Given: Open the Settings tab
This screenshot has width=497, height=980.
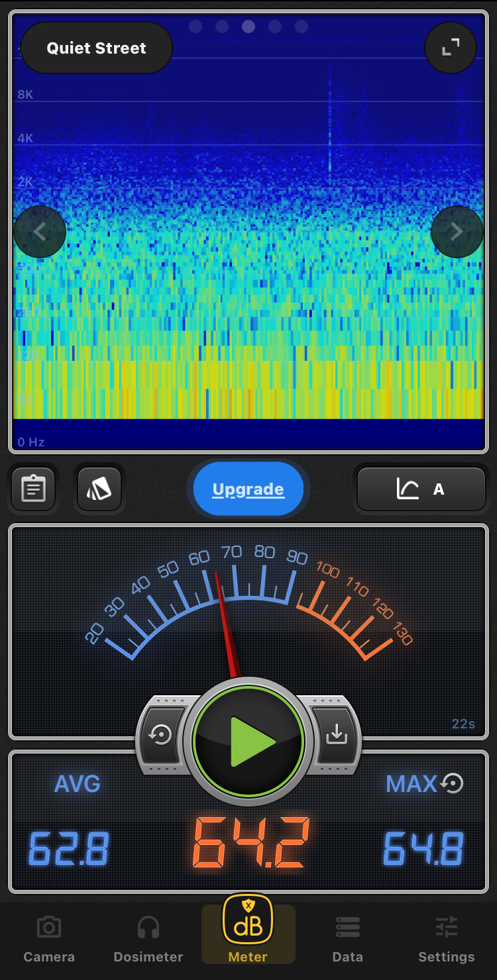Looking at the screenshot, I should tap(447, 939).
